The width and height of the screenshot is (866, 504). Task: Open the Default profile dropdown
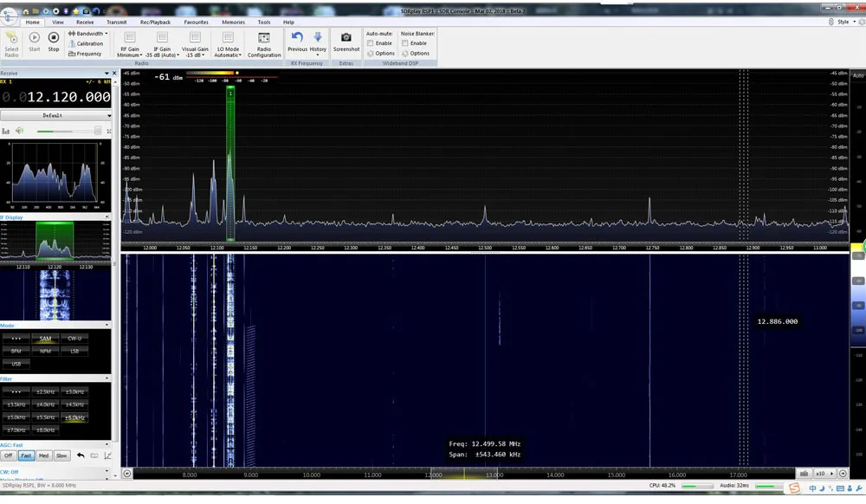tap(56, 115)
